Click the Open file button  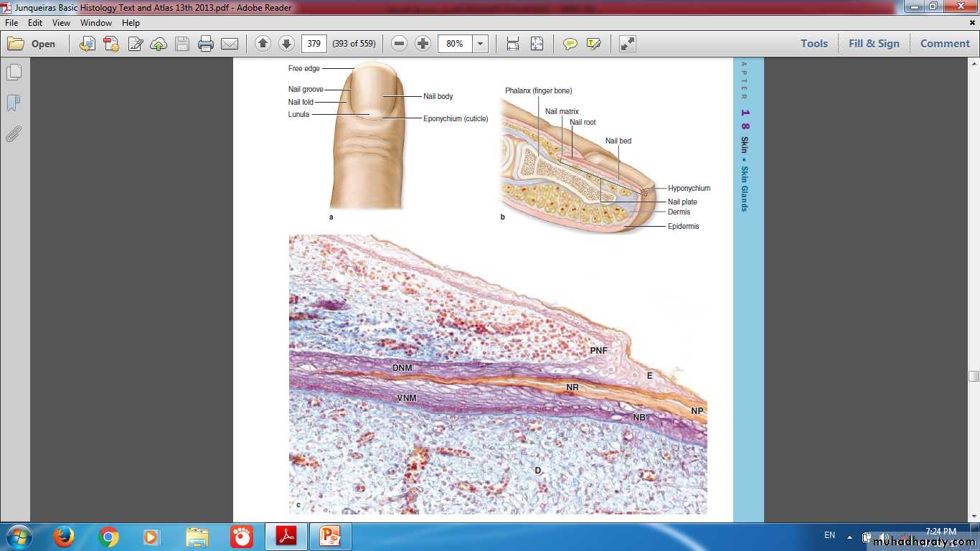(32, 44)
